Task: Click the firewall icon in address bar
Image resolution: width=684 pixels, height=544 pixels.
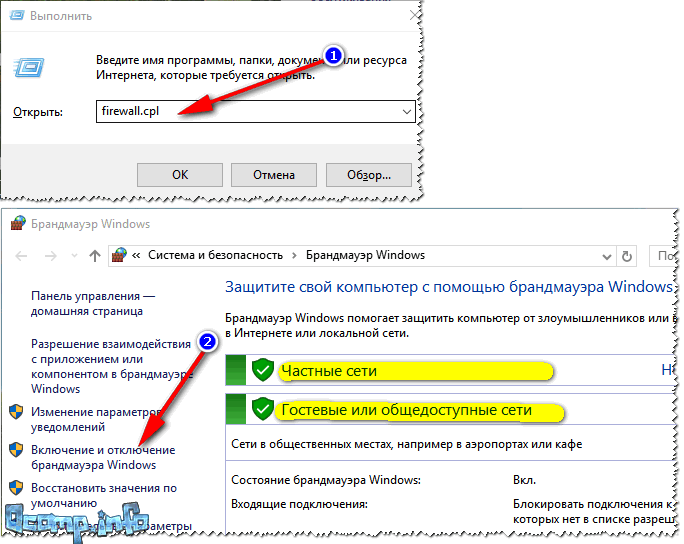Action: point(119,255)
